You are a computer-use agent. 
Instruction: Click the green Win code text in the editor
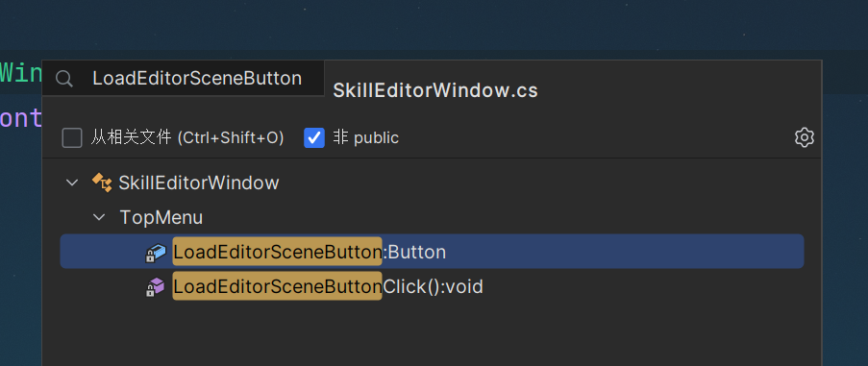[21, 73]
